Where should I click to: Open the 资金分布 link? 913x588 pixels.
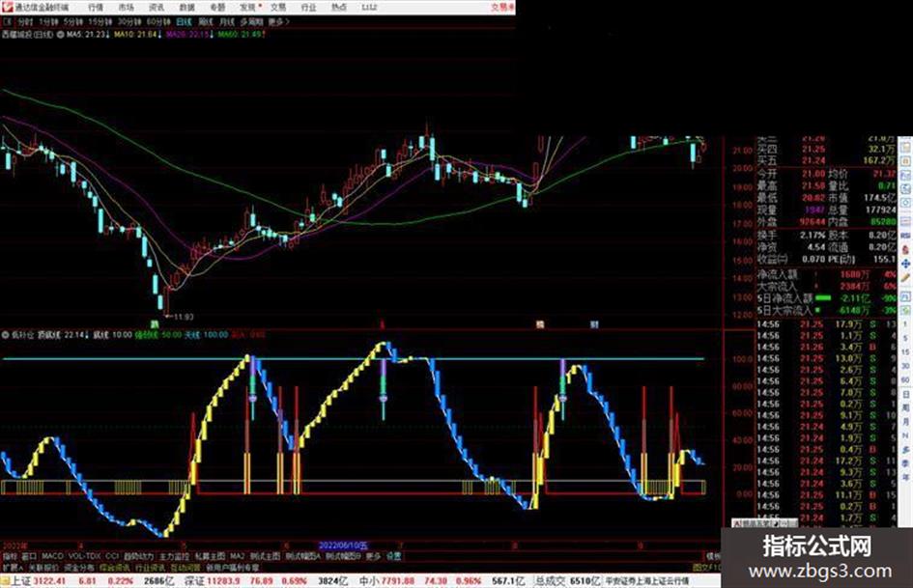click(79, 567)
